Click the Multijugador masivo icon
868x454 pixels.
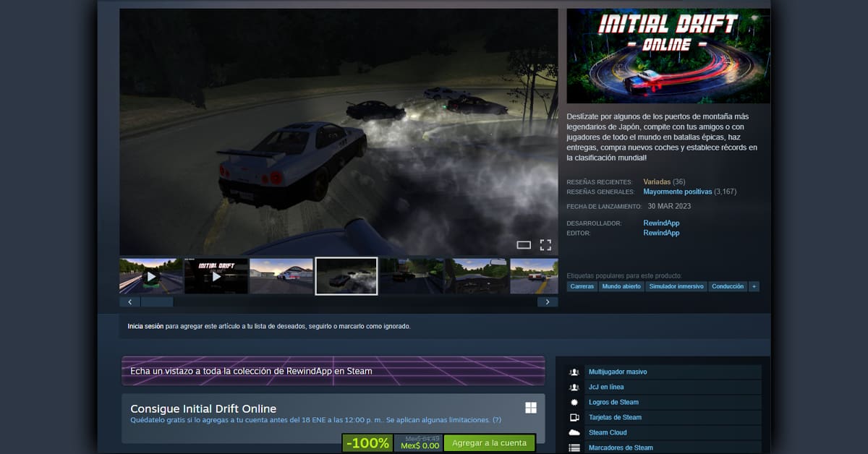click(x=574, y=372)
